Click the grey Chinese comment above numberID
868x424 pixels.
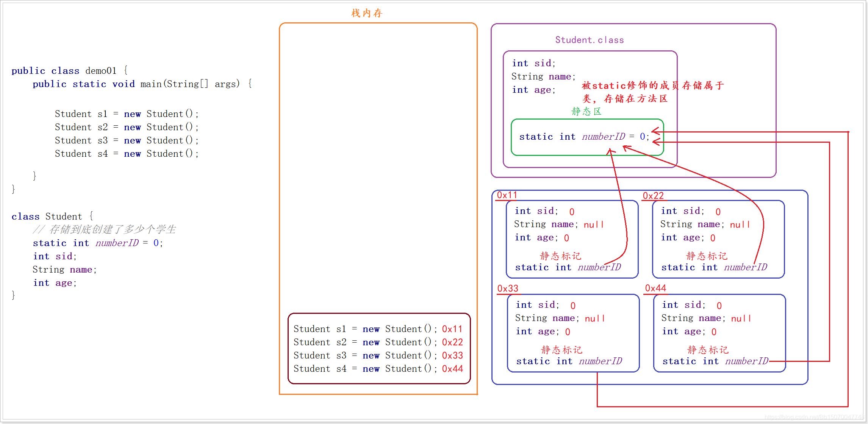click(105, 229)
